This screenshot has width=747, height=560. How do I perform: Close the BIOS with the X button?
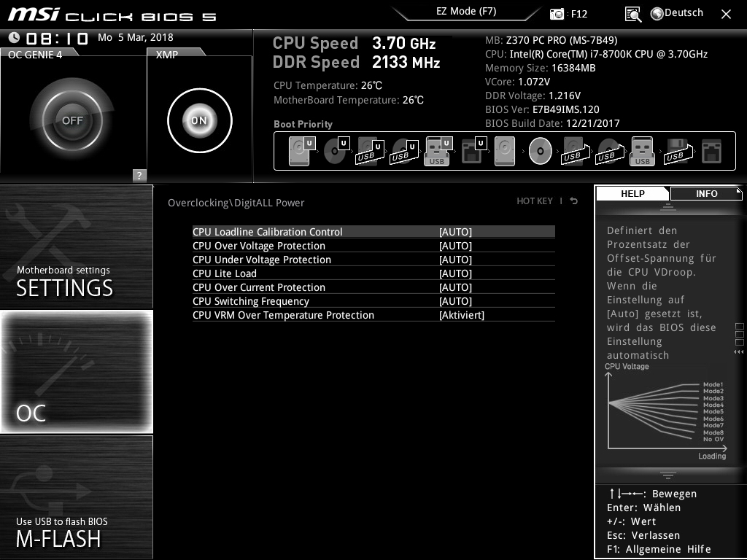coord(726,15)
